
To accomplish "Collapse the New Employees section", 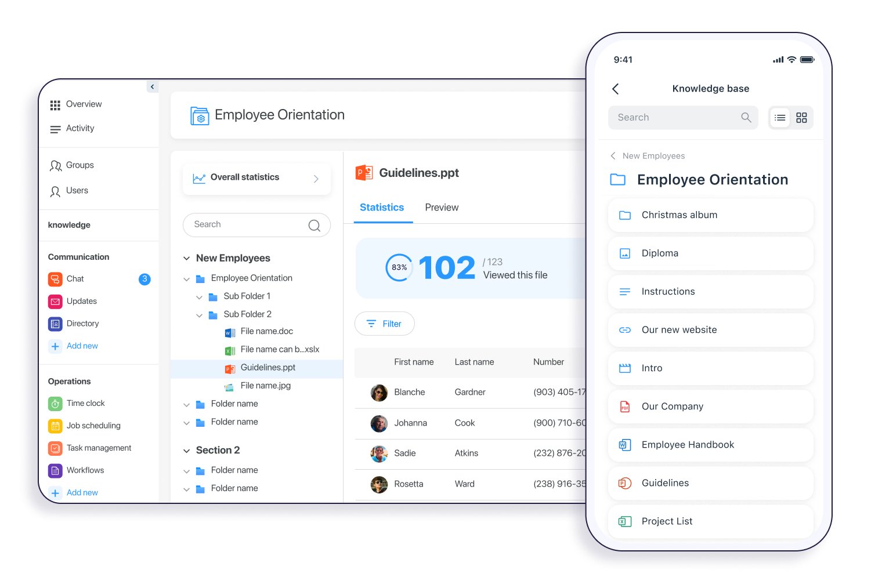I will point(187,259).
